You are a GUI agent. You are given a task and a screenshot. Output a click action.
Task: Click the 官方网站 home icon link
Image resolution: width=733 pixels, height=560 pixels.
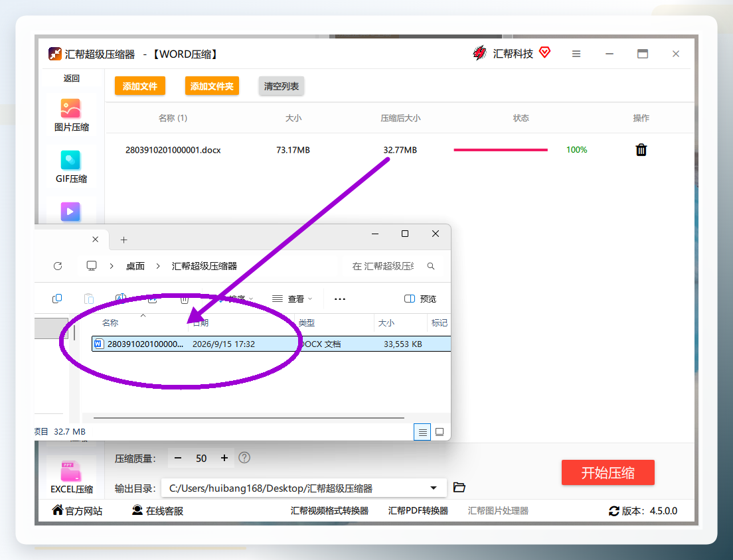click(x=77, y=510)
